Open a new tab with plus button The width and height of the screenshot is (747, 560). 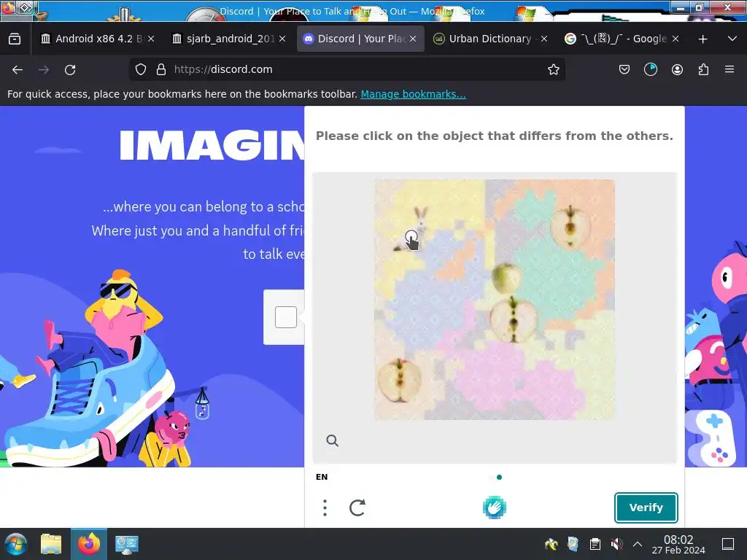point(703,39)
